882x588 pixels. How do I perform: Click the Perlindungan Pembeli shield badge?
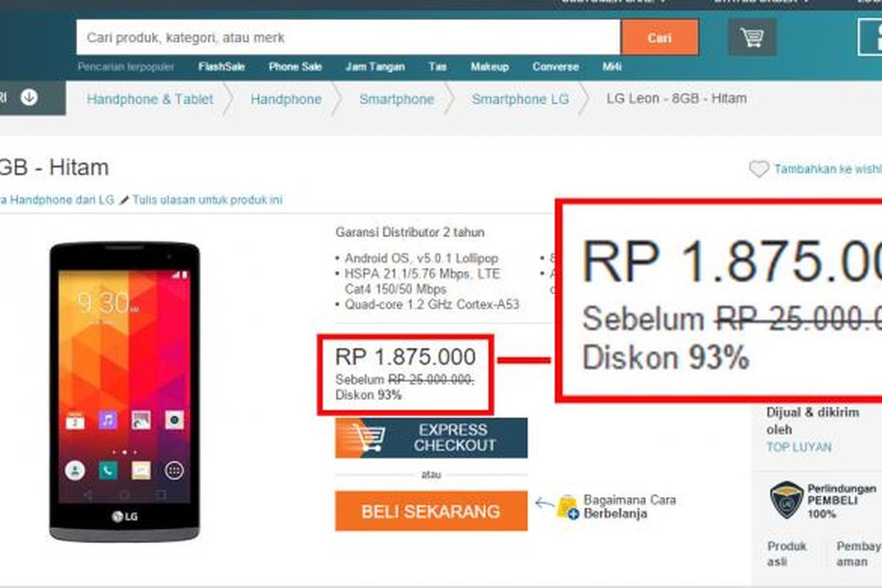pyautogui.click(x=786, y=501)
